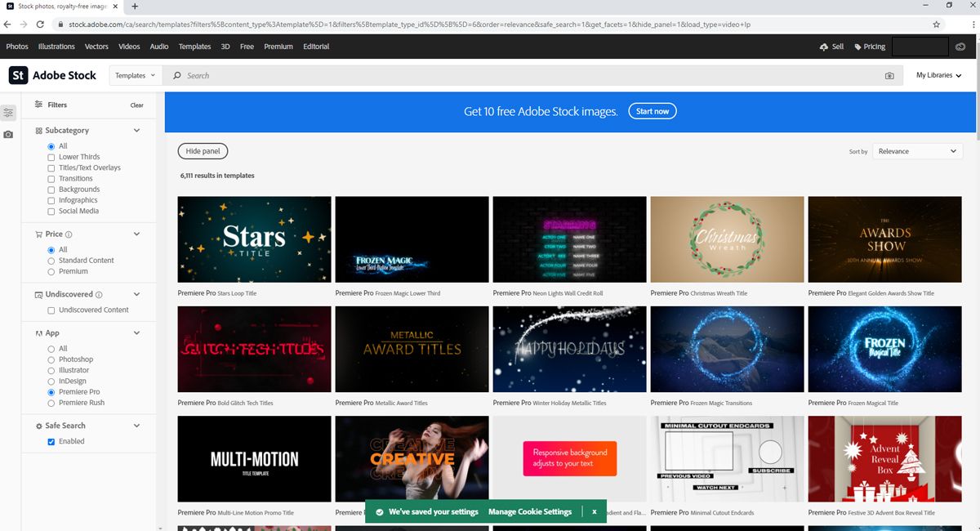Open the Christmas Wreath Title thumbnail
The image size is (980, 531).
727,239
